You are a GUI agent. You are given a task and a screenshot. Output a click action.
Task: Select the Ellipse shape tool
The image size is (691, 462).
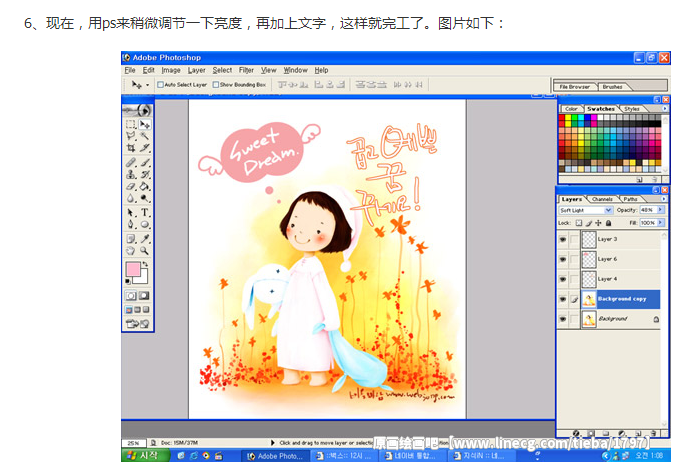[145, 224]
